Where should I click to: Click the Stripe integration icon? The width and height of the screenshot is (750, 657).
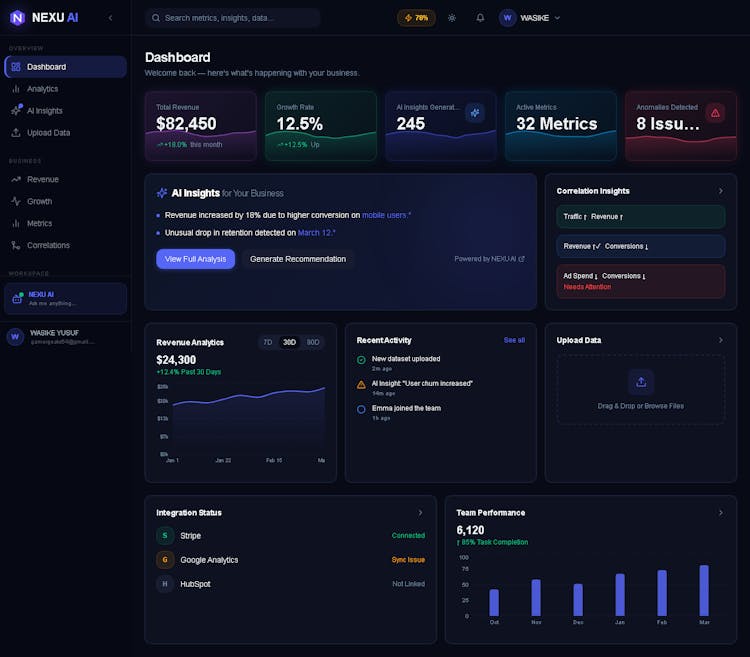click(165, 536)
